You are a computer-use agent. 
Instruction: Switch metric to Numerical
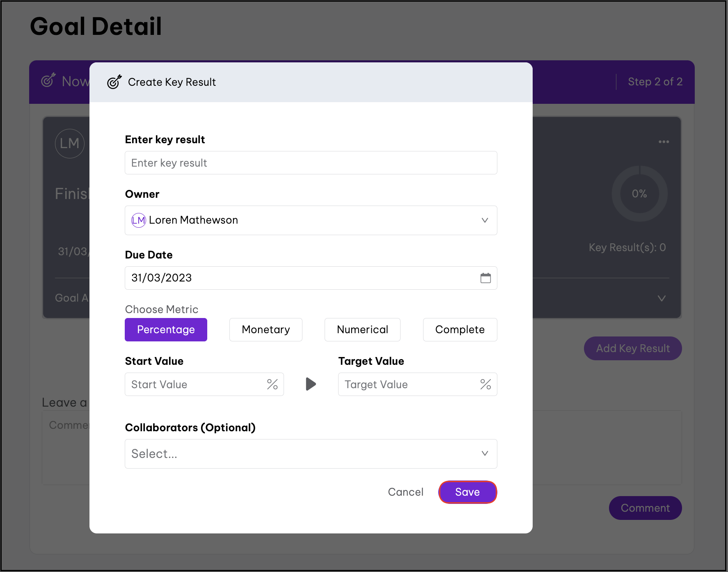362,329
